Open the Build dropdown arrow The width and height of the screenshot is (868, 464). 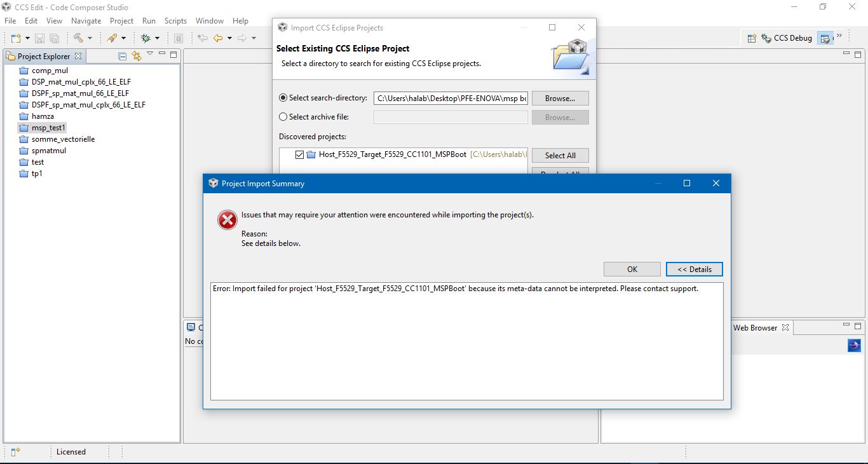click(x=90, y=39)
